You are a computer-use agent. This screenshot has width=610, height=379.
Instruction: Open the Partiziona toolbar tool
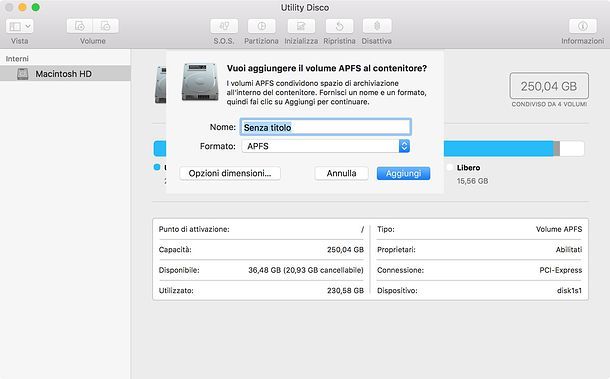261,26
